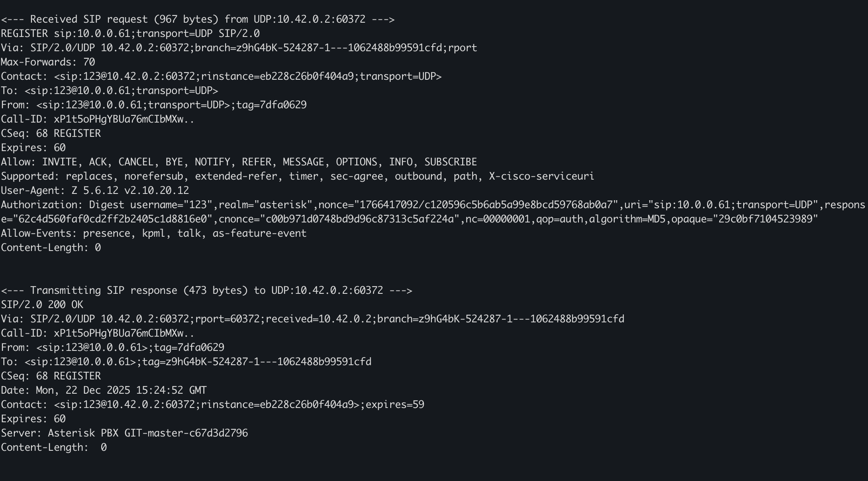868x481 pixels.
Task: Click the Allow methods header line
Action: (239, 162)
